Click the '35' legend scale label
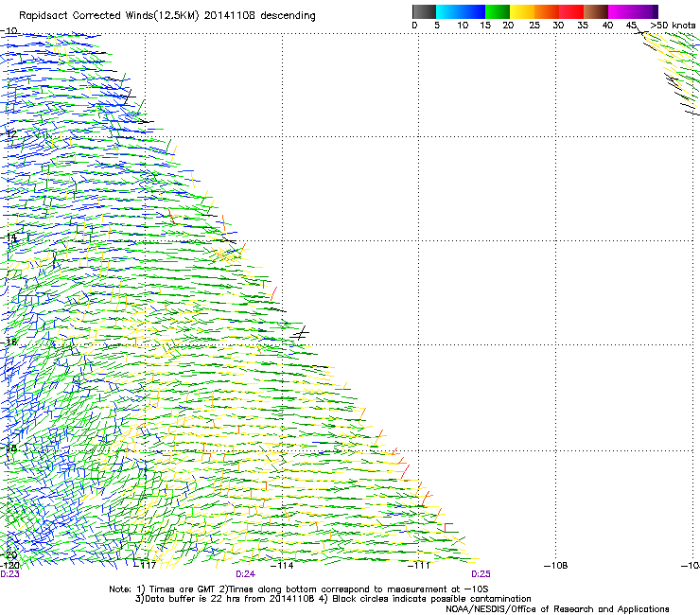This screenshot has width=700, height=615. (x=583, y=26)
